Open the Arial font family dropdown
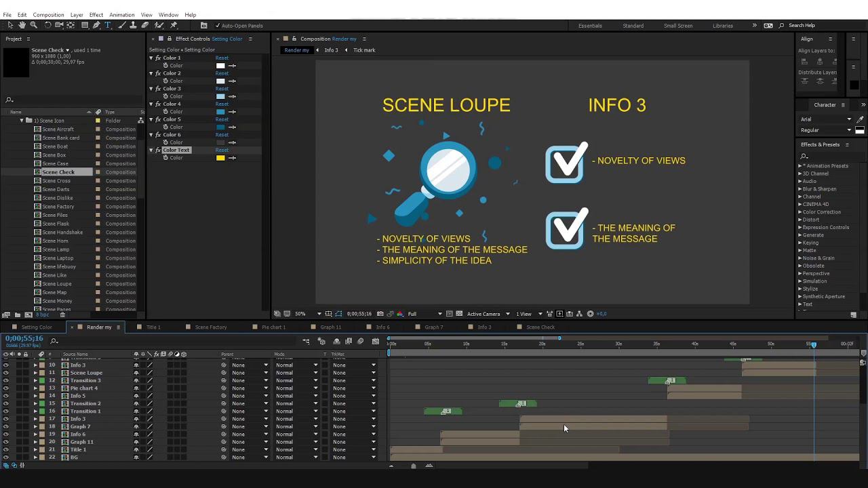 pyautogui.click(x=826, y=119)
